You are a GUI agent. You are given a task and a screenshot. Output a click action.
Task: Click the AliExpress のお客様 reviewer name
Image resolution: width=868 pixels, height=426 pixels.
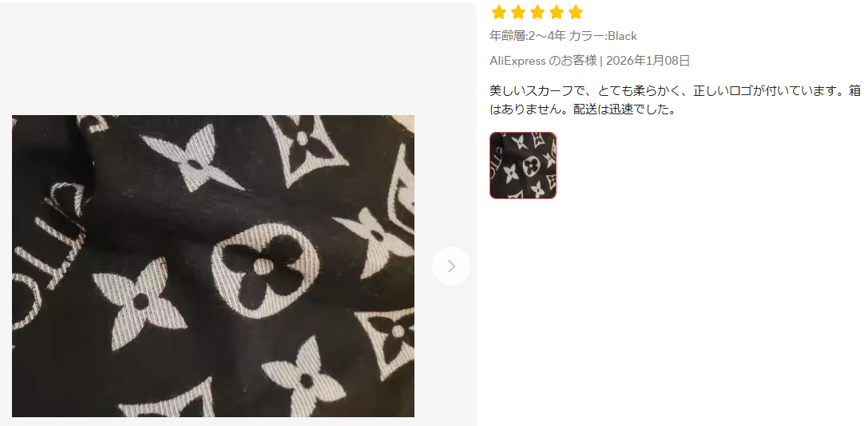pos(543,61)
